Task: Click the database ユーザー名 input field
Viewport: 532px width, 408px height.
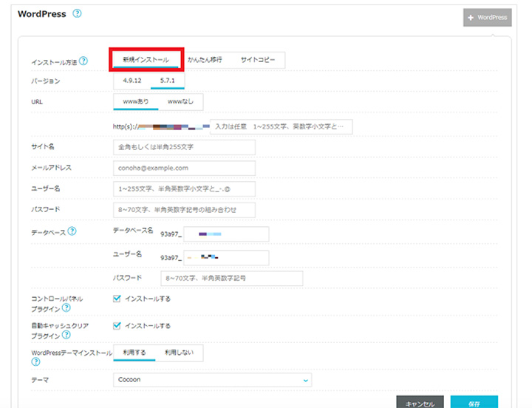Action: 226,258
